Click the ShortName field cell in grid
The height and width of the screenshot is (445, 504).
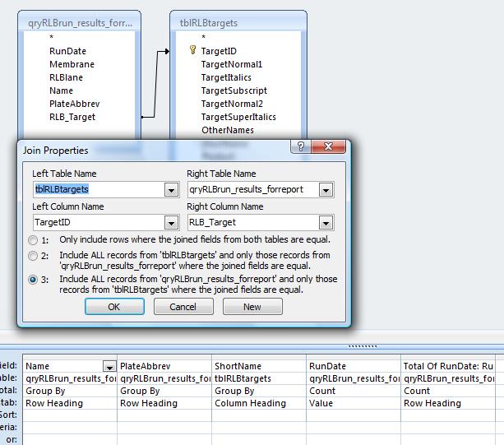pyautogui.click(x=259, y=366)
